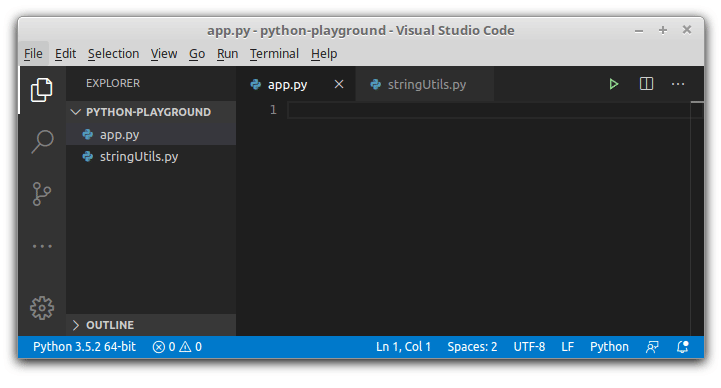Open the Selection menu
This screenshot has height=388, width=721.
113,54
